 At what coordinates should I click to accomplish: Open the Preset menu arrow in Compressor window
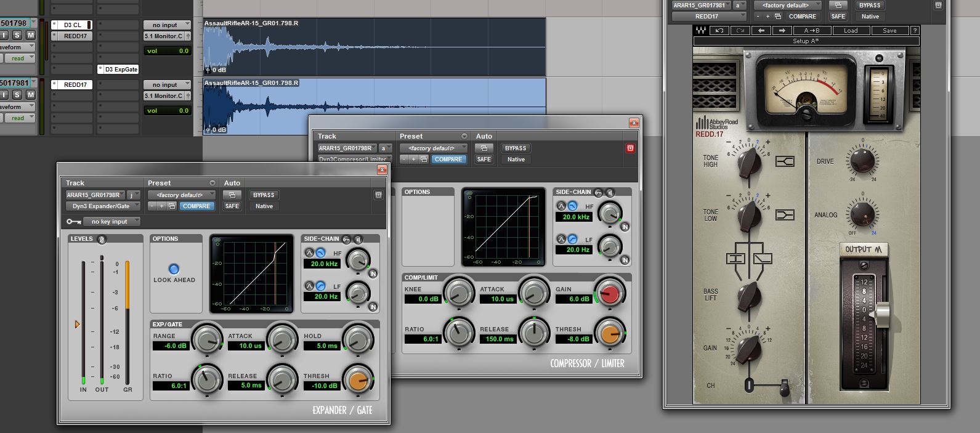(x=464, y=136)
